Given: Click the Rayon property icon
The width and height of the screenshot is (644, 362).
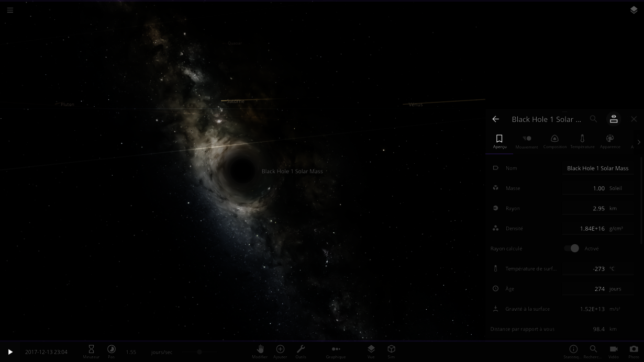Looking at the screenshot, I should click(495, 208).
